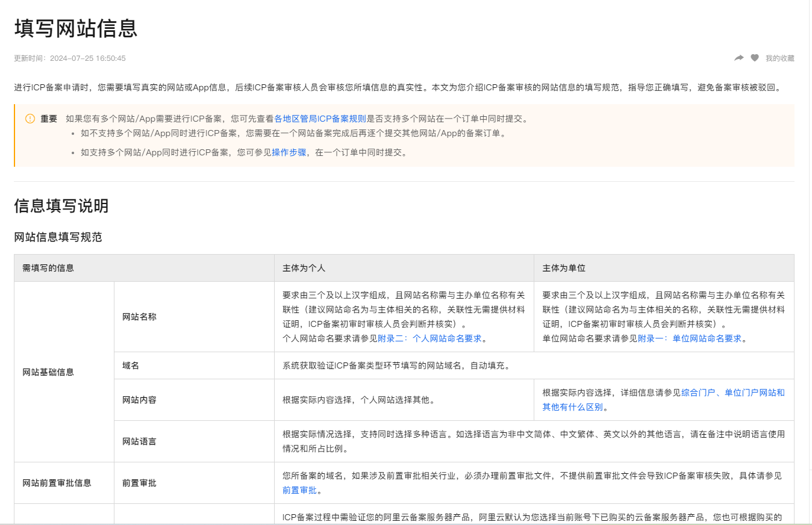Click the 主体为单位 column header
Viewport: 812px width, 525px height.
[664, 268]
